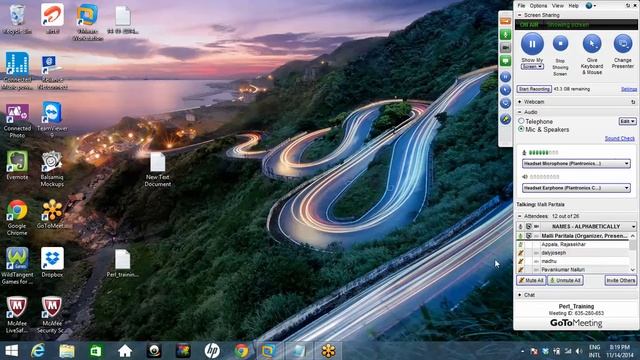Click the green grab-tab screen sharing icon

(x=505, y=61)
